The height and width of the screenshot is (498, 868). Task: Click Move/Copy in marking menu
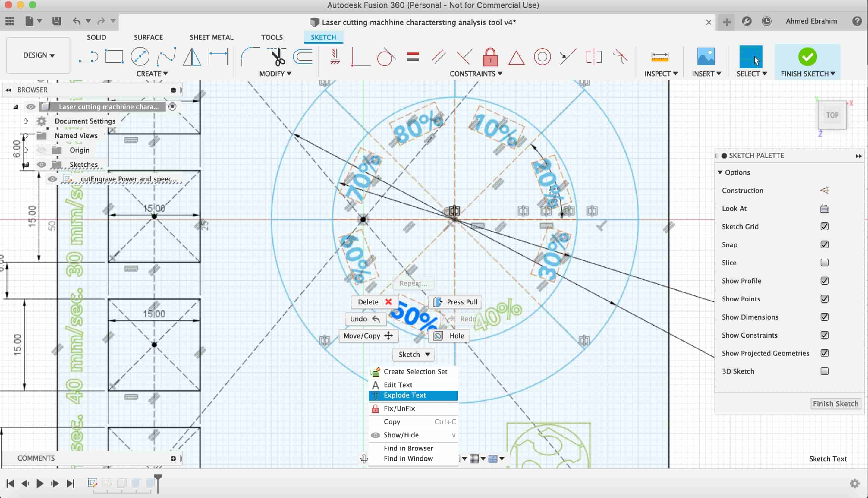(x=369, y=336)
